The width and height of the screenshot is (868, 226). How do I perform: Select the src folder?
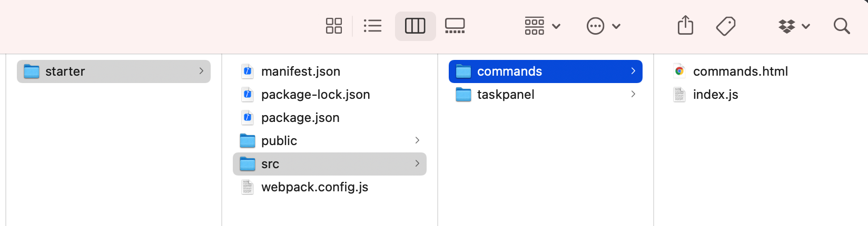tap(270, 164)
